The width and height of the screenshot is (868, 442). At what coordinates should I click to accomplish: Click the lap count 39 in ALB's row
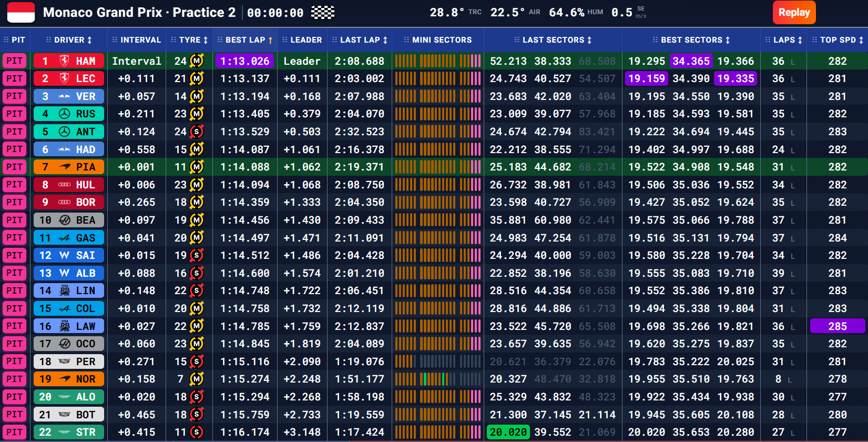[x=778, y=273]
